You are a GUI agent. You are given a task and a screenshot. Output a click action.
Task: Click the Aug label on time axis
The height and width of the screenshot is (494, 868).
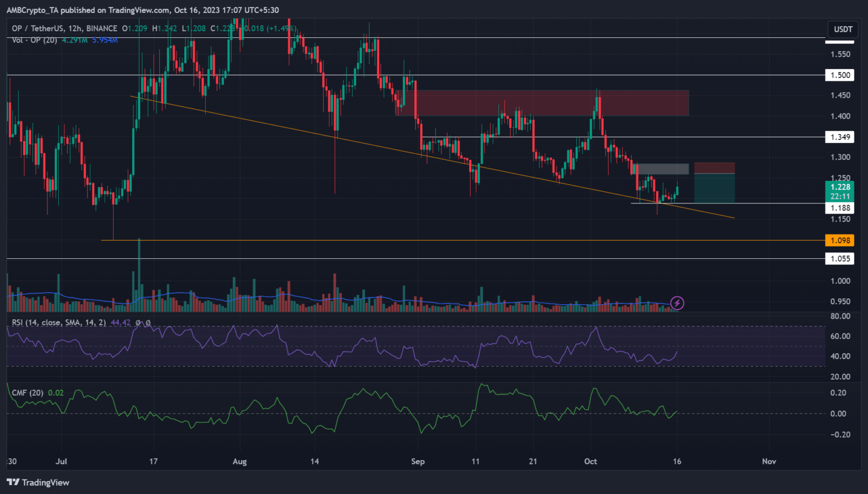240,461
